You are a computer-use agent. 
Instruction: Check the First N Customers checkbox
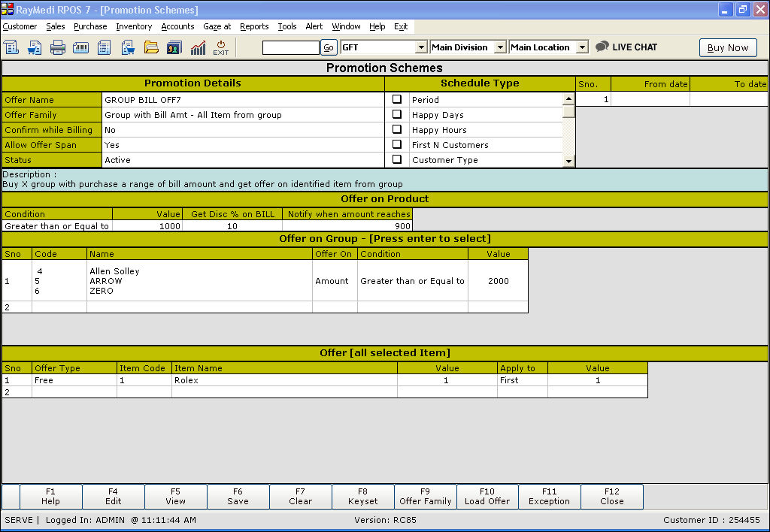tap(397, 144)
